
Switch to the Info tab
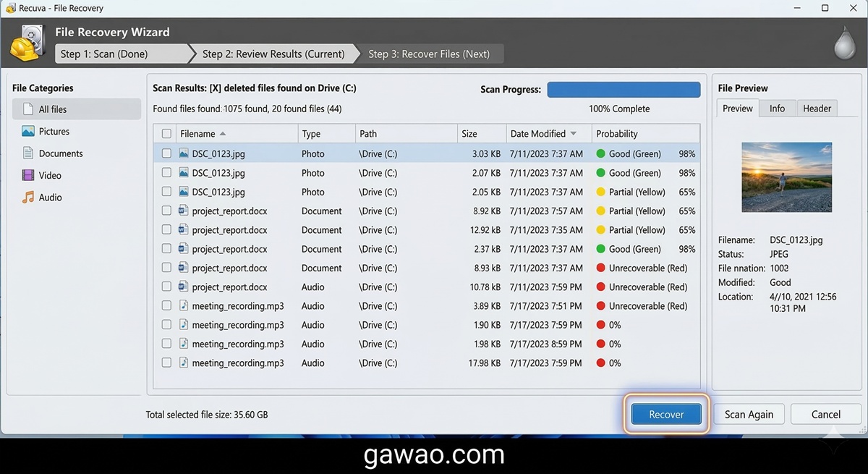point(777,109)
